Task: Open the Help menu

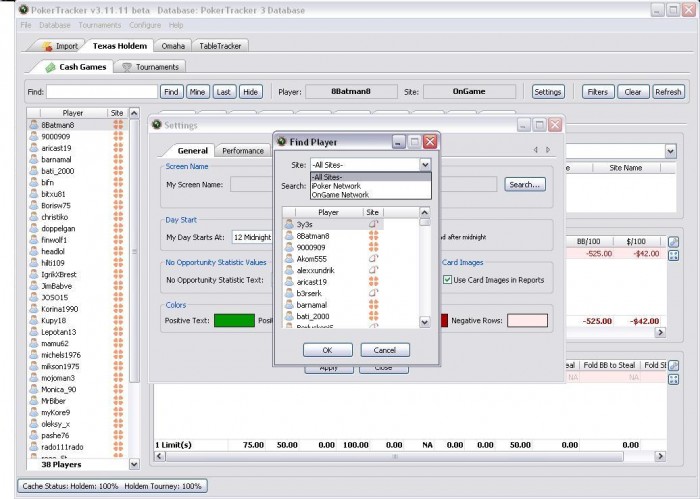Action: pos(176,25)
